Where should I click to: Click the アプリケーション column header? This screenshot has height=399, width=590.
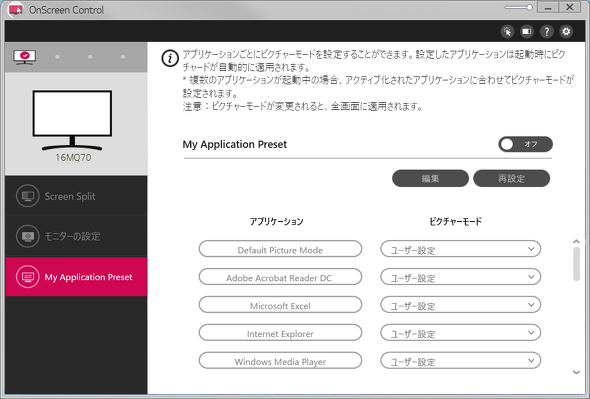[x=277, y=221]
